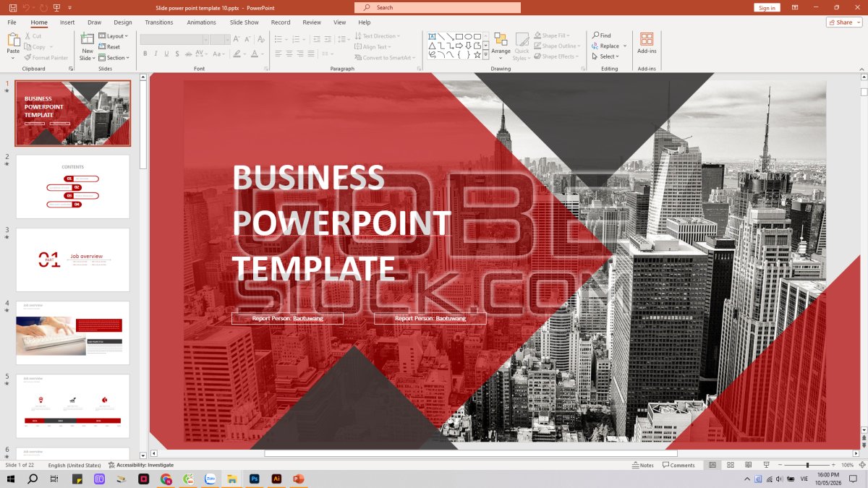Viewport: 868px width, 488px height.
Task: Switch to the Transitions tab
Action: [159, 22]
